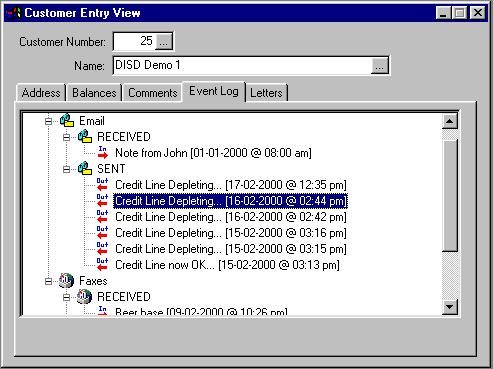This screenshot has width=493, height=369.
Task: Click the Name field showing DISD Demo 1
Action: click(243, 65)
